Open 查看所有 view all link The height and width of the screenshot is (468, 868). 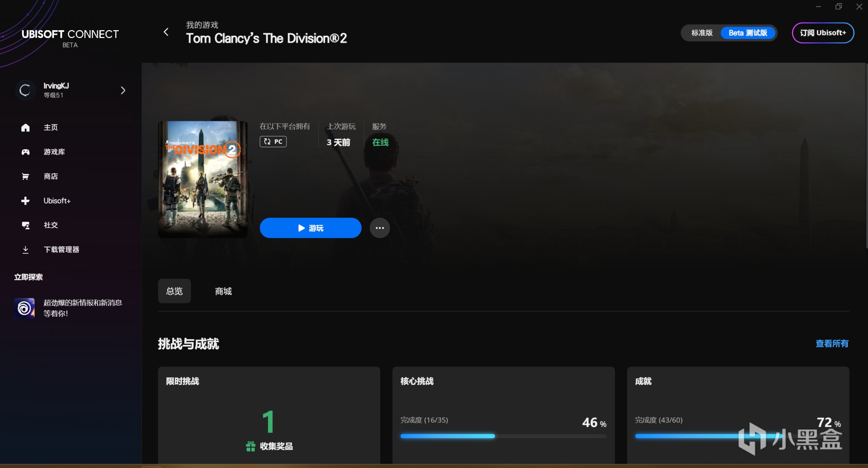coord(832,343)
